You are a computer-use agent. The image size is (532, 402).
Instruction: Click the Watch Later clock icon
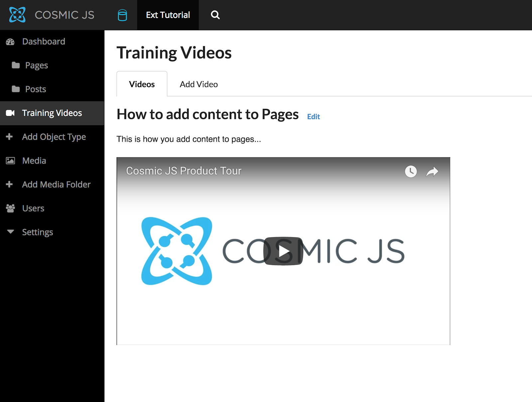[x=411, y=171]
